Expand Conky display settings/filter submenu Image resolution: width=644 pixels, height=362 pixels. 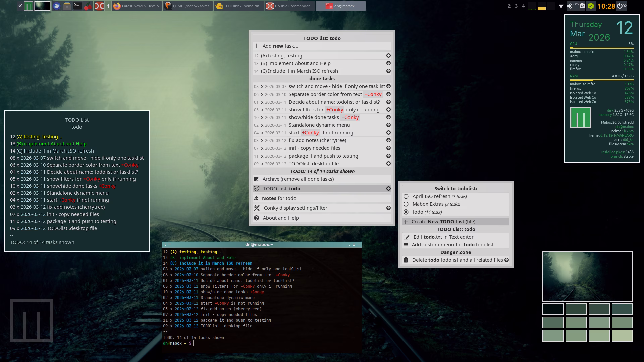[388, 208]
